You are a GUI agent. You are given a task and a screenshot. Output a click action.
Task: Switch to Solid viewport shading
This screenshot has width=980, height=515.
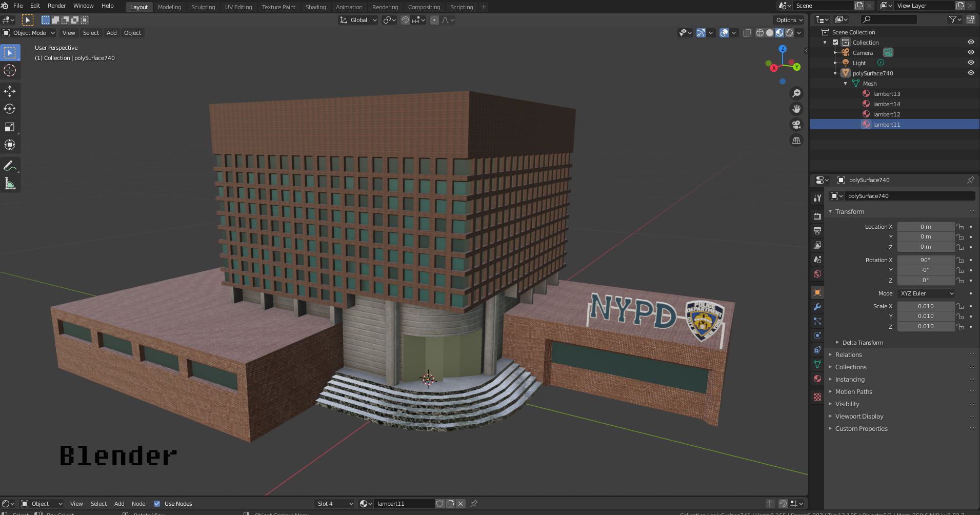pos(770,33)
